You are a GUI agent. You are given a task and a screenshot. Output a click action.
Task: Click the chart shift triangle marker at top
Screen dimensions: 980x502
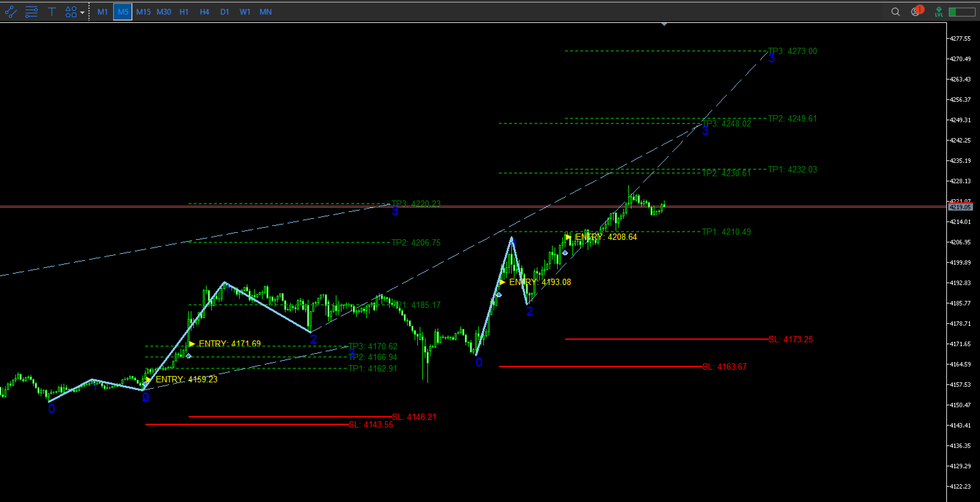click(664, 24)
